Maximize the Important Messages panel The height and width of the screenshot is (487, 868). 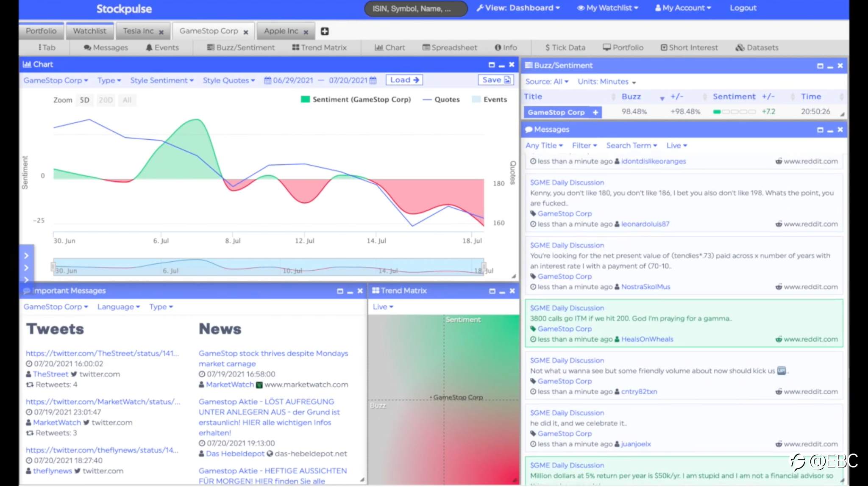340,291
